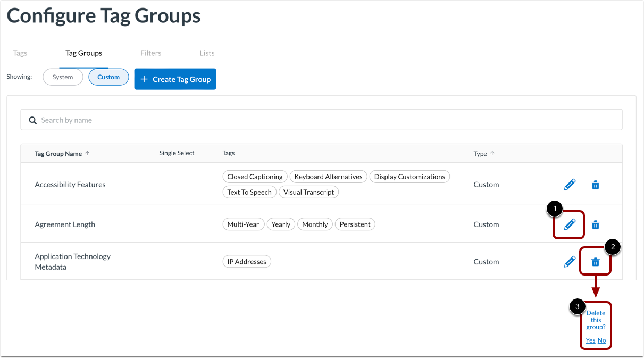Open the Lists tab
Screen dimensions: 644x358
pyautogui.click(x=207, y=53)
